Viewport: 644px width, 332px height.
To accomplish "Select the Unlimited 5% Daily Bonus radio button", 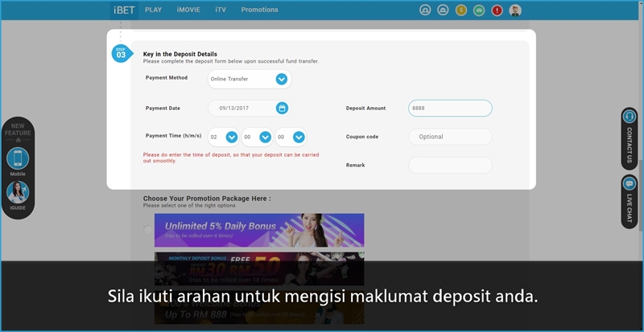I will point(148,230).
